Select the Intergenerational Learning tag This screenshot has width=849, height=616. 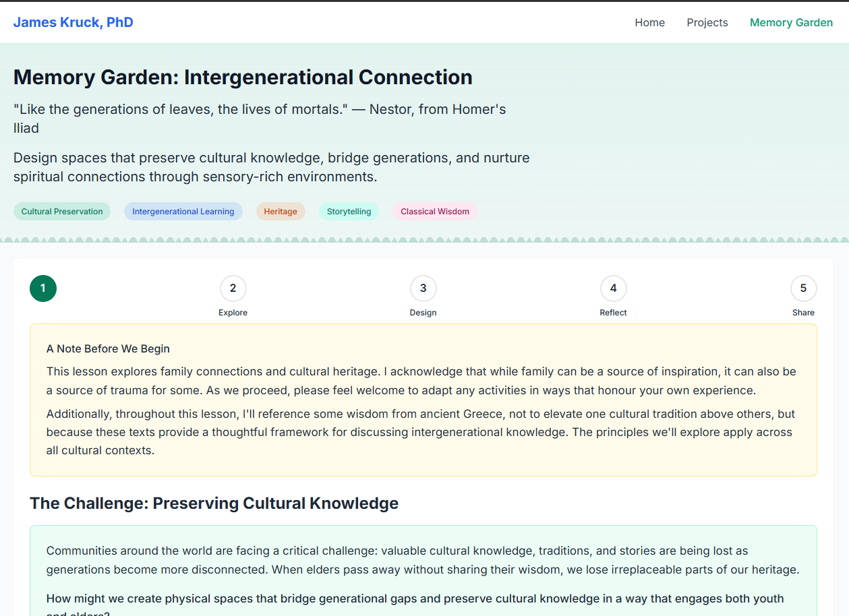[183, 212]
